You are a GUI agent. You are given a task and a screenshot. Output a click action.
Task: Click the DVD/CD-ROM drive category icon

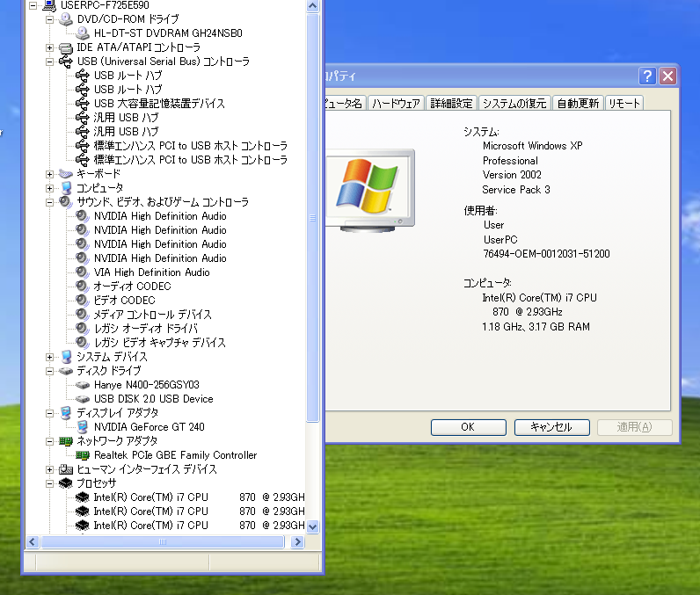(x=66, y=19)
